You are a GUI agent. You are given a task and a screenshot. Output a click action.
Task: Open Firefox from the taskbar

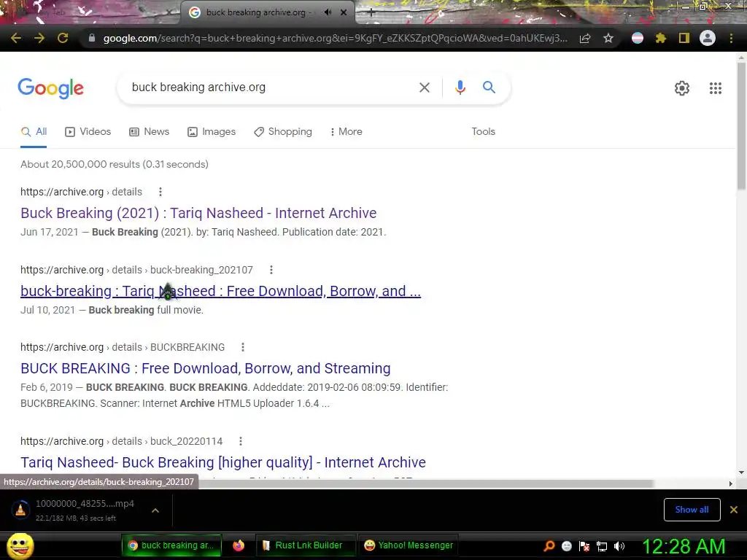(x=239, y=545)
